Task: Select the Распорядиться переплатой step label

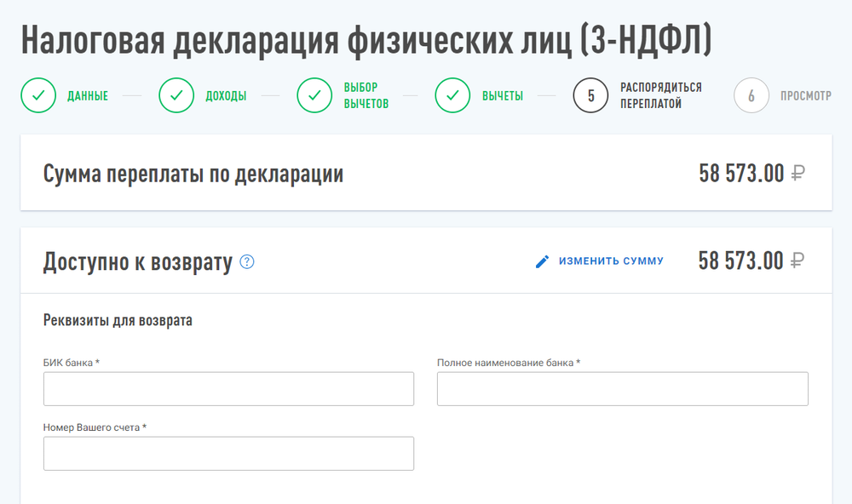Action: click(661, 95)
